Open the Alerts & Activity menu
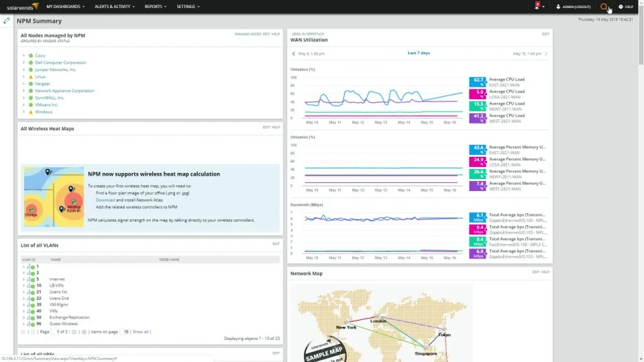Image resolution: width=644 pixels, height=362 pixels. pos(115,7)
